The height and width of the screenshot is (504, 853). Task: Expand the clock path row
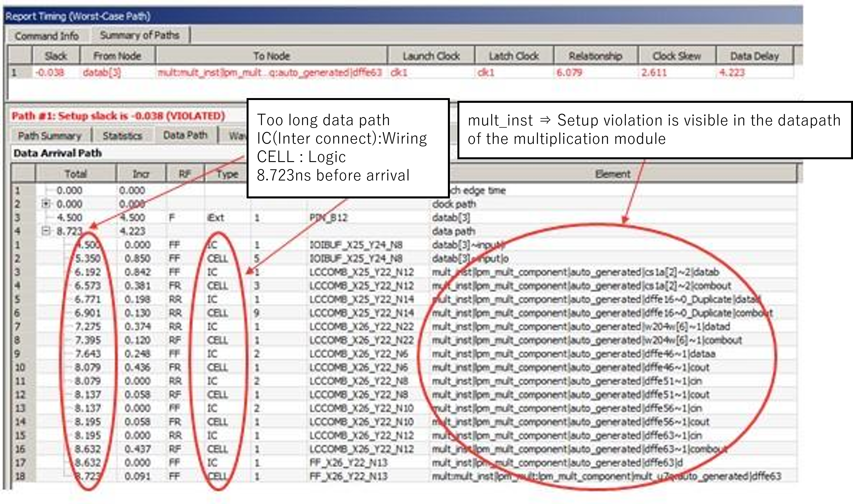pos(46,204)
